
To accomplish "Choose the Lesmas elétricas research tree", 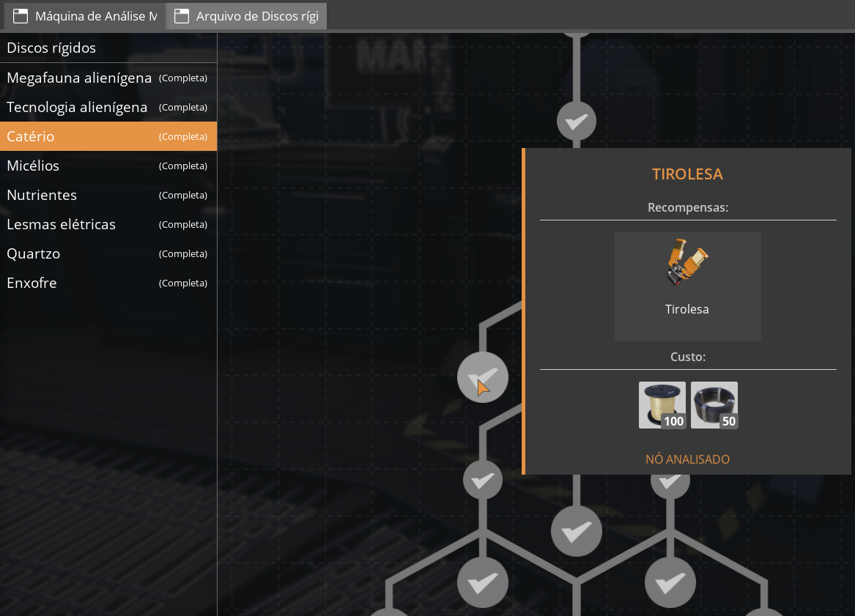I will point(108,225).
